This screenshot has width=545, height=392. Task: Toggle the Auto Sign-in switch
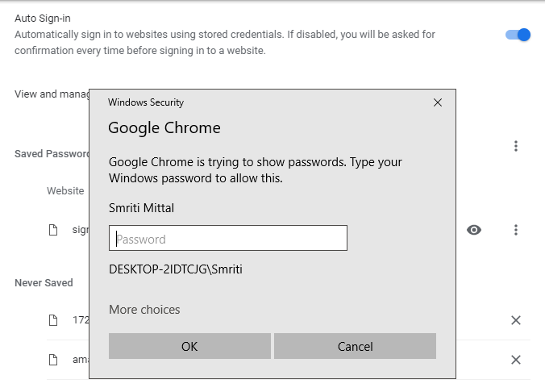pyautogui.click(x=518, y=35)
